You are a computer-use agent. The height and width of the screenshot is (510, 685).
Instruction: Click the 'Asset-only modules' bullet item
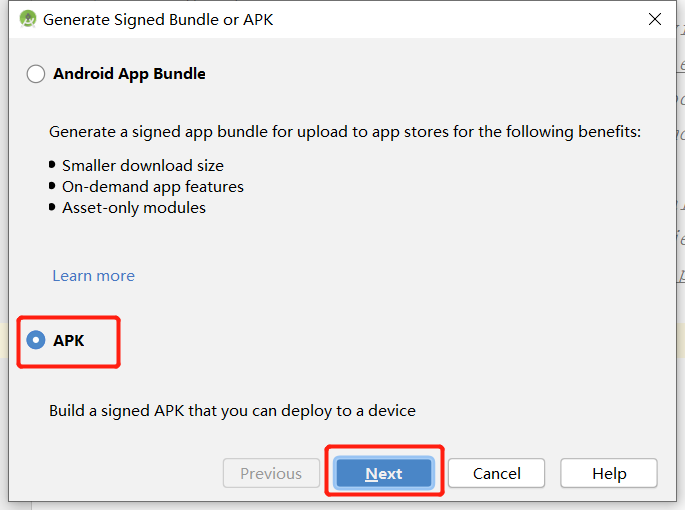point(134,208)
